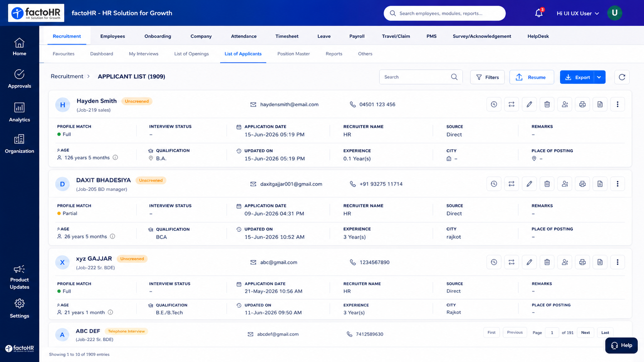Image resolution: width=644 pixels, height=362 pixels.
Task: Click the factoHR logo in header
Action: [x=36, y=13]
